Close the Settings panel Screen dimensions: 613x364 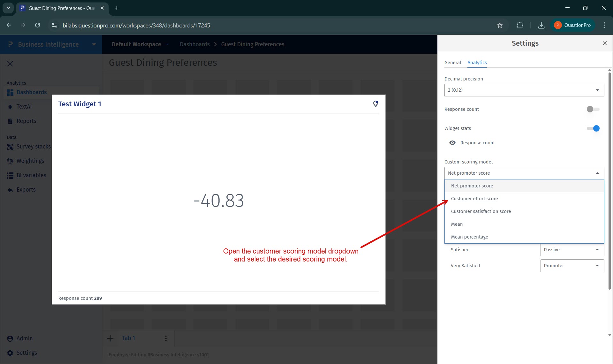[x=604, y=43]
